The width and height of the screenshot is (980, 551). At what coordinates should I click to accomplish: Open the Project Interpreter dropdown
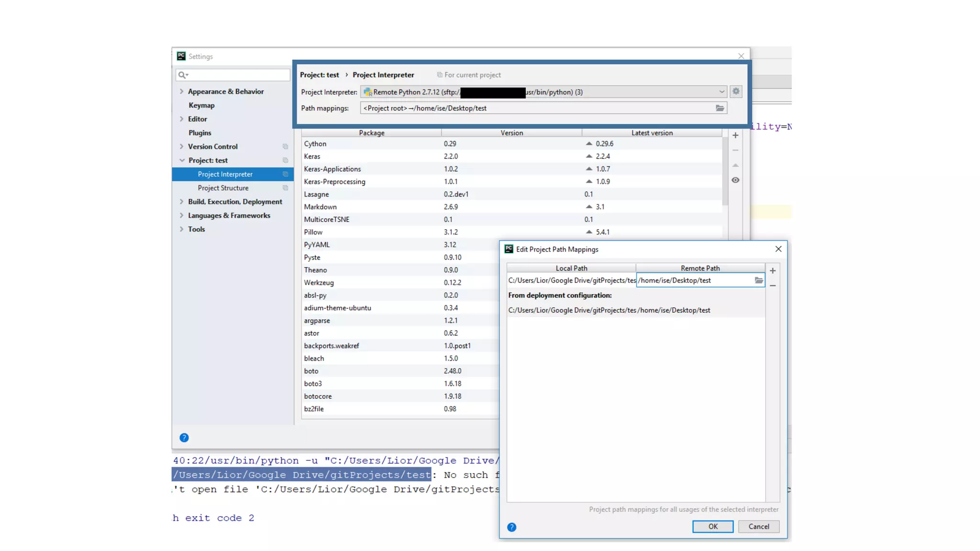[x=721, y=92]
